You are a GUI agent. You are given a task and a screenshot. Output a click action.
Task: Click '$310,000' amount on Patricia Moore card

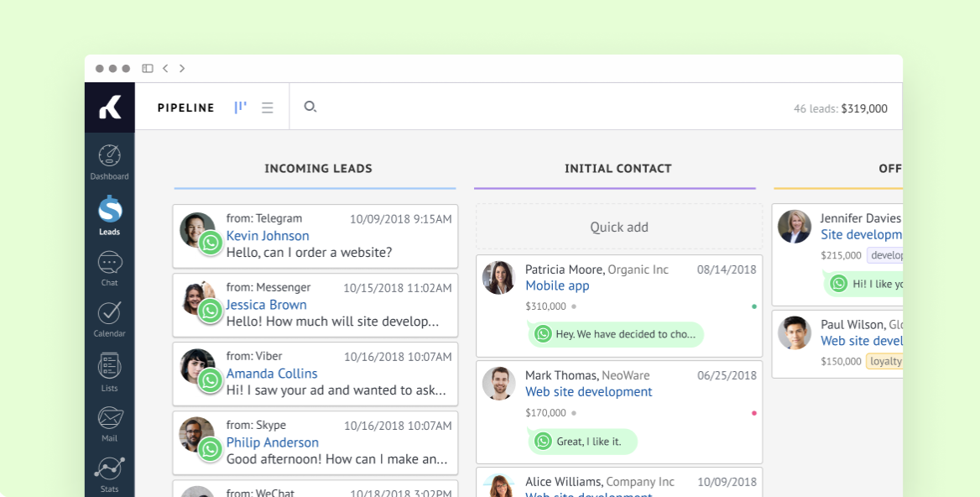click(545, 306)
